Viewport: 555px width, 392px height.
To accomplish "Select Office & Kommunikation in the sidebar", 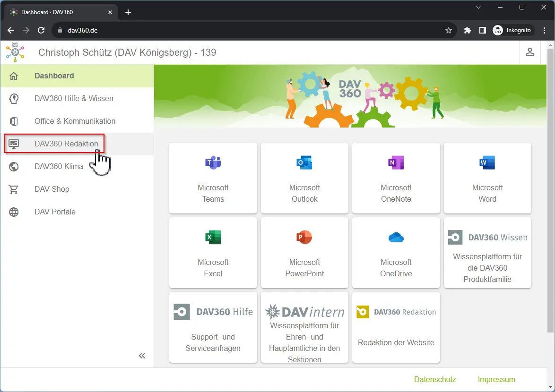I will coord(75,121).
